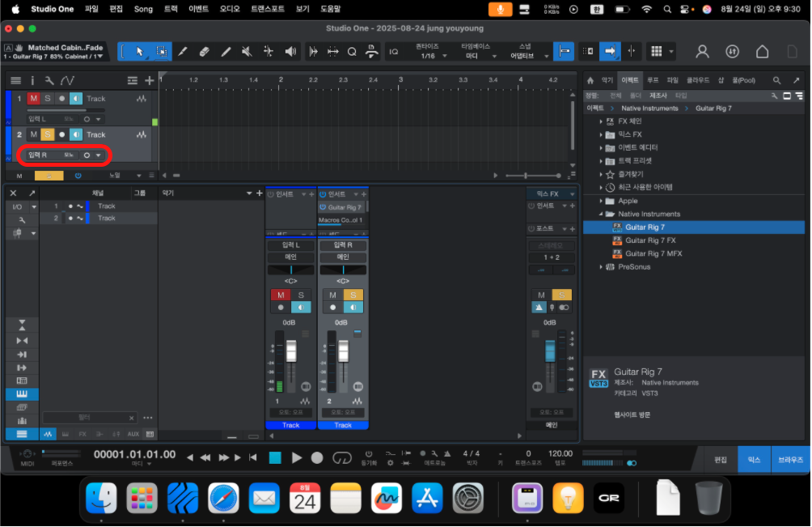
Task: Expand the FX 체인 folder
Action: point(601,121)
